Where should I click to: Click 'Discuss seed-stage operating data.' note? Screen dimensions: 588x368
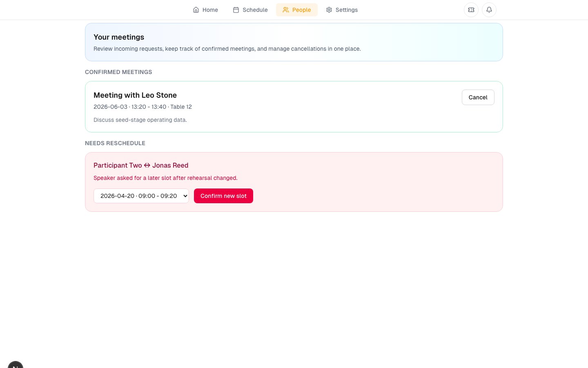pyautogui.click(x=140, y=120)
